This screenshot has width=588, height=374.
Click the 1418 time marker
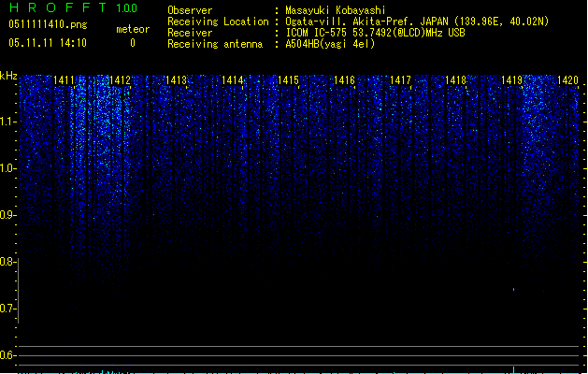(456, 80)
